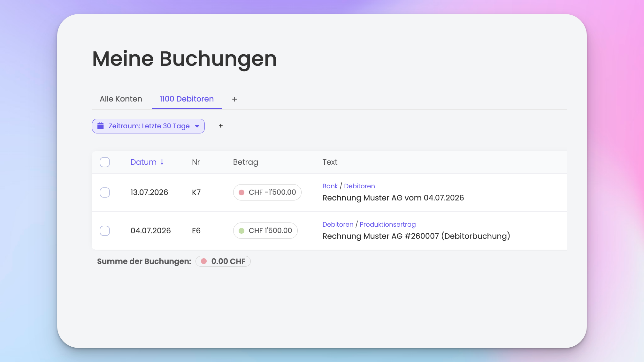Image resolution: width=644 pixels, height=362 pixels.
Task: Click the Datum sort arrow icon
Action: click(162, 162)
